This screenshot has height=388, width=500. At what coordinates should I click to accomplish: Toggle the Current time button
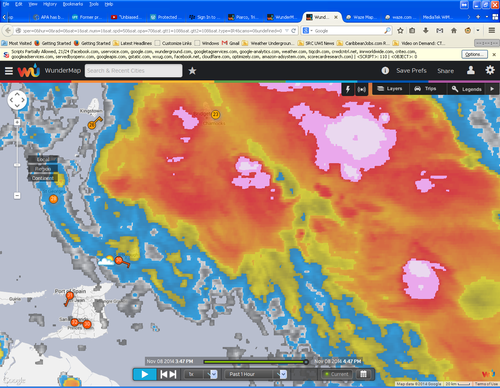337,374
